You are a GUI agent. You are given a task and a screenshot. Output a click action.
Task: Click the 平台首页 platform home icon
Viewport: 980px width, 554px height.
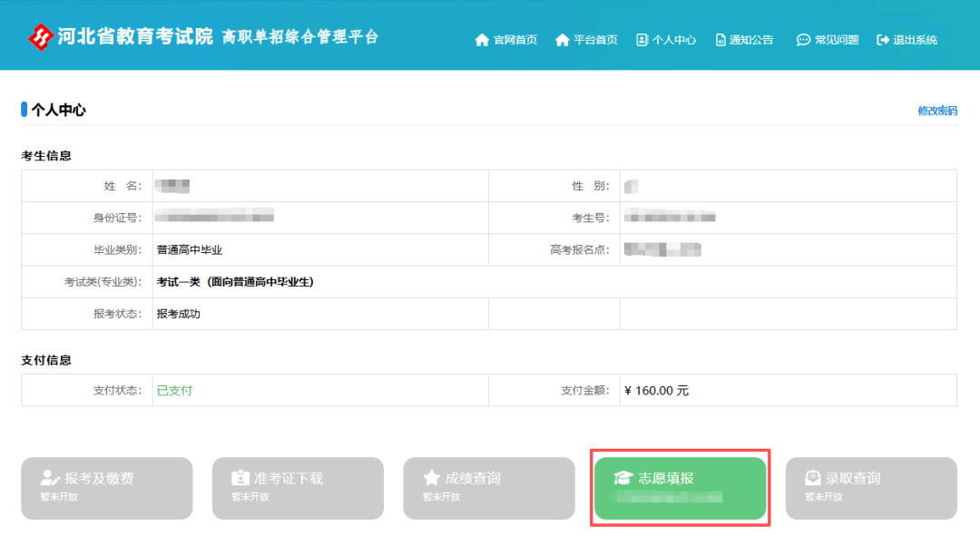click(561, 40)
